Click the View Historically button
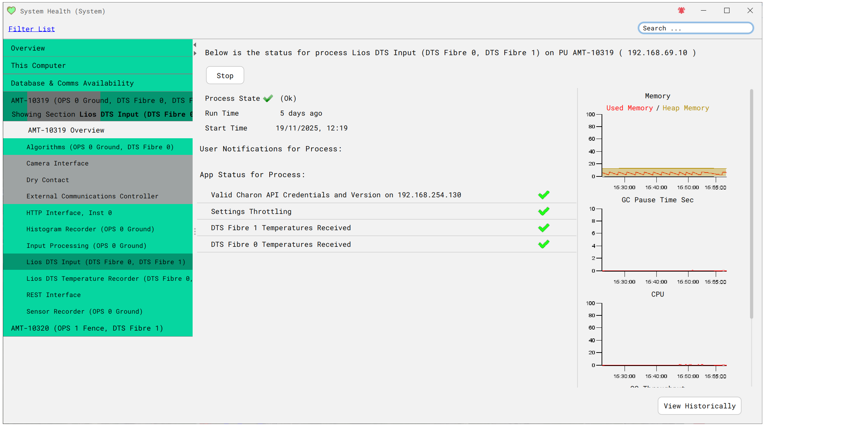Screen dimensions: 868x448 (699, 406)
